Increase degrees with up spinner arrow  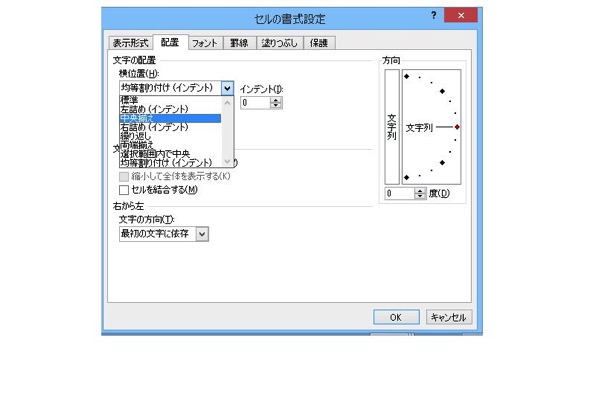coord(420,191)
